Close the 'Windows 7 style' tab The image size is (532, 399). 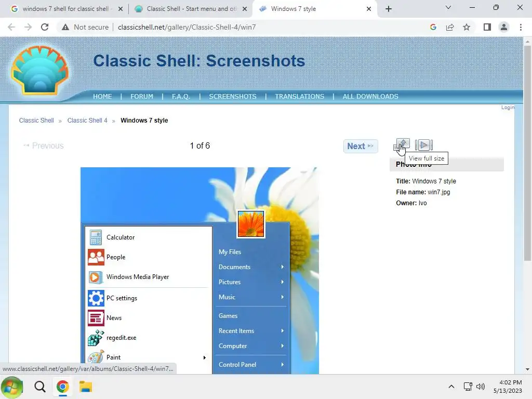click(x=369, y=9)
